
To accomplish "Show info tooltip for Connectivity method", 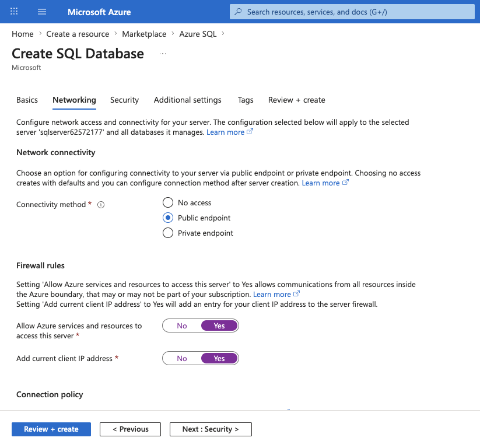I will click(x=101, y=205).
